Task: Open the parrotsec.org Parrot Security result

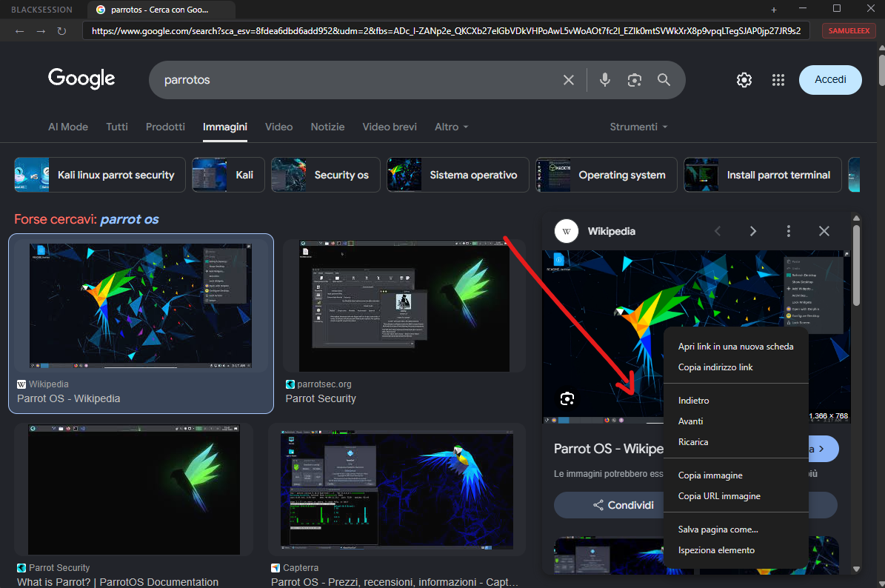Action: [321, 399]
